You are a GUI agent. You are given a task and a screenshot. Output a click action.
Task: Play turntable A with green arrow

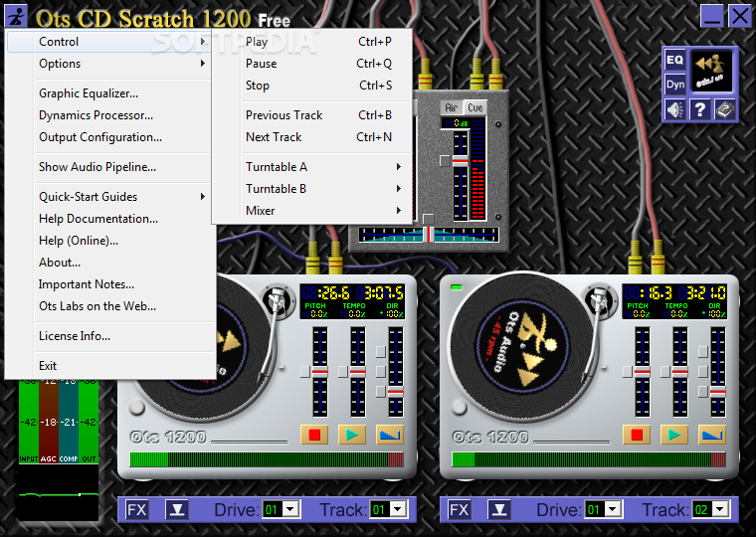352,435
